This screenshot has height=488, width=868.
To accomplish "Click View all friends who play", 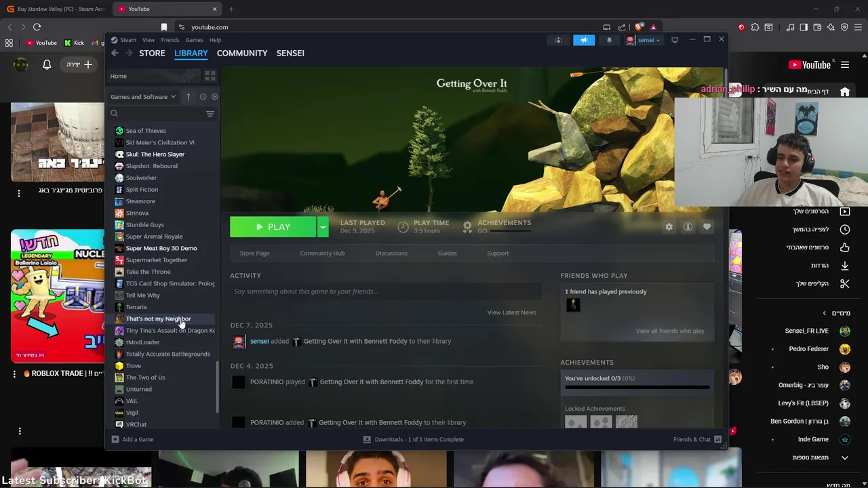I will 670,331.
